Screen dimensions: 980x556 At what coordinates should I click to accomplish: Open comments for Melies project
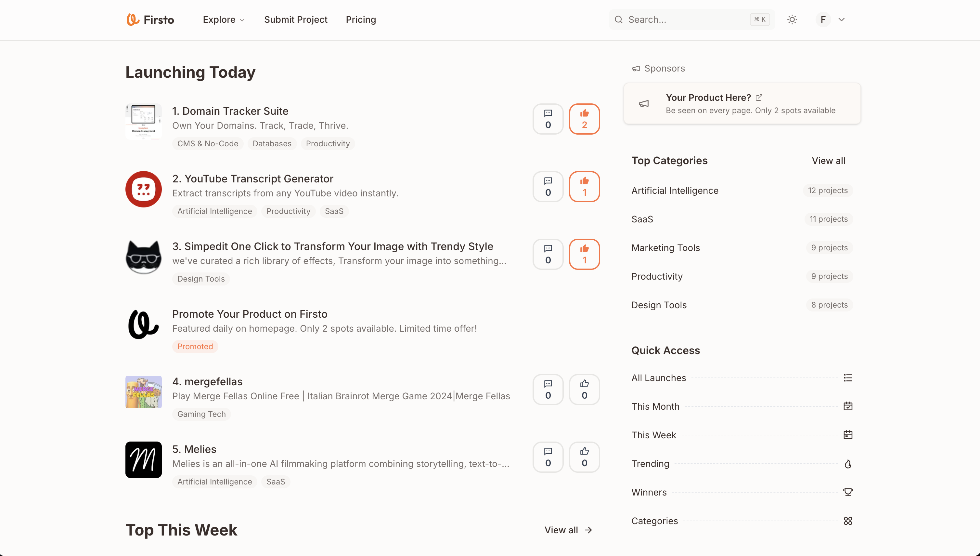tap(548, 457)
